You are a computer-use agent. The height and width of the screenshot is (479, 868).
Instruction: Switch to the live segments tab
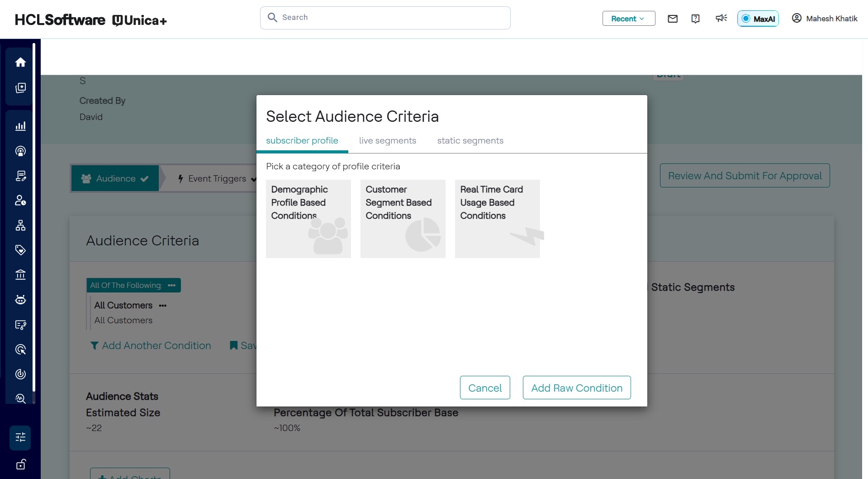(x=387, y=141)
